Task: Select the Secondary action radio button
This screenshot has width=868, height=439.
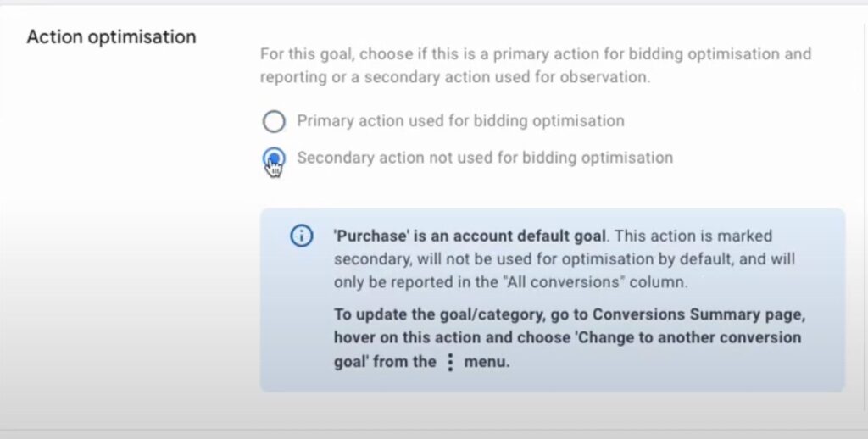Action: tap(274, 158)
